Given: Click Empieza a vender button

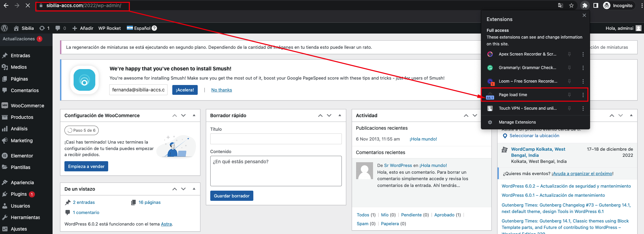Looking at the screenshot, I should 86,166.
